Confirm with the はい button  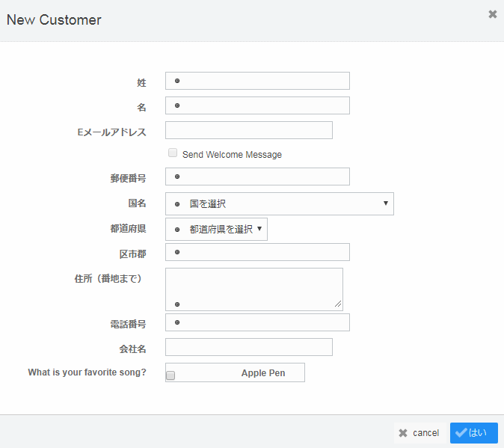pos(474,433)
